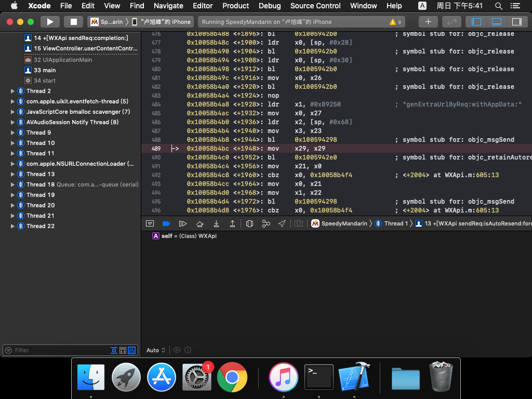
Task: Stop the running SpeedyMandarin app
Action: pyautogui.click(x=73, y=22)
